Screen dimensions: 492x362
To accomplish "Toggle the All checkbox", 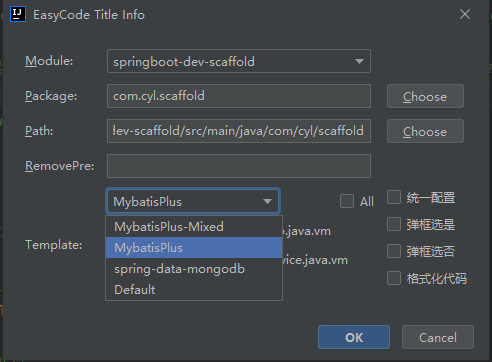I will [x=347, y=201].
